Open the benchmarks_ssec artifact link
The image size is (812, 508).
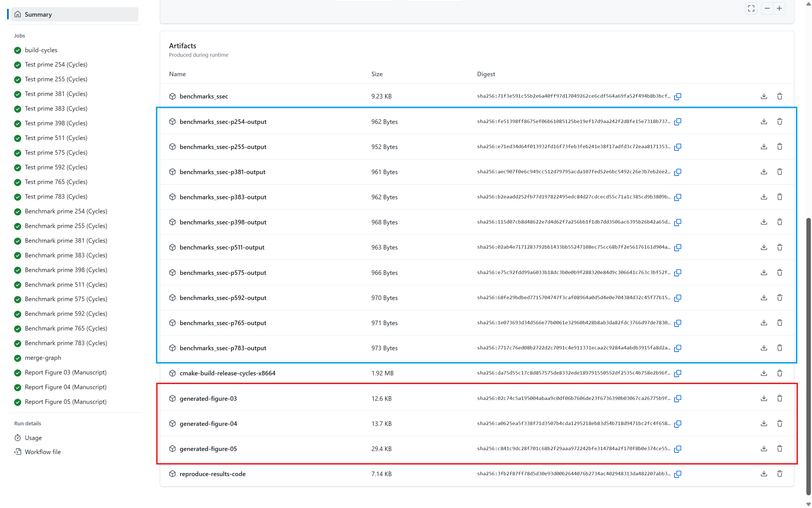(204, 97)
